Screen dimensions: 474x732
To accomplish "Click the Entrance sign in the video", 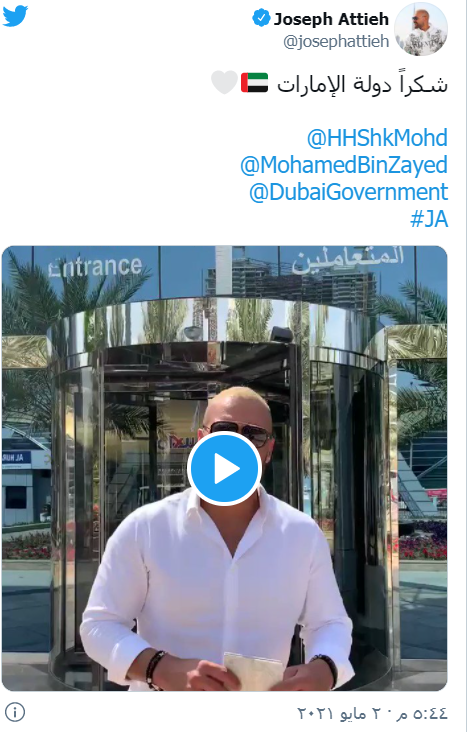I will click(95, 267).
